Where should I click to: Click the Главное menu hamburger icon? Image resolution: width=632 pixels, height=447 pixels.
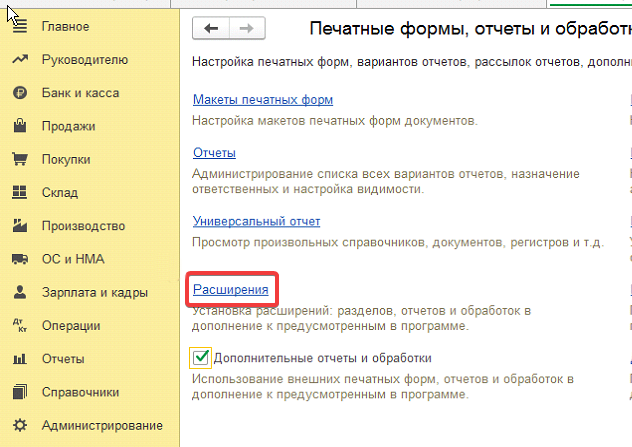point(20,27)
